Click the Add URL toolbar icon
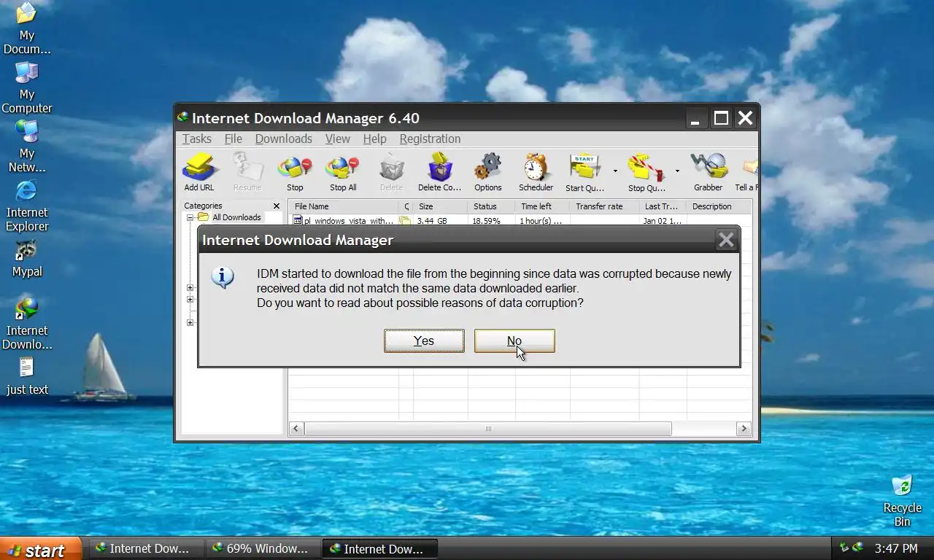934x560 pixels. [198, 172]
